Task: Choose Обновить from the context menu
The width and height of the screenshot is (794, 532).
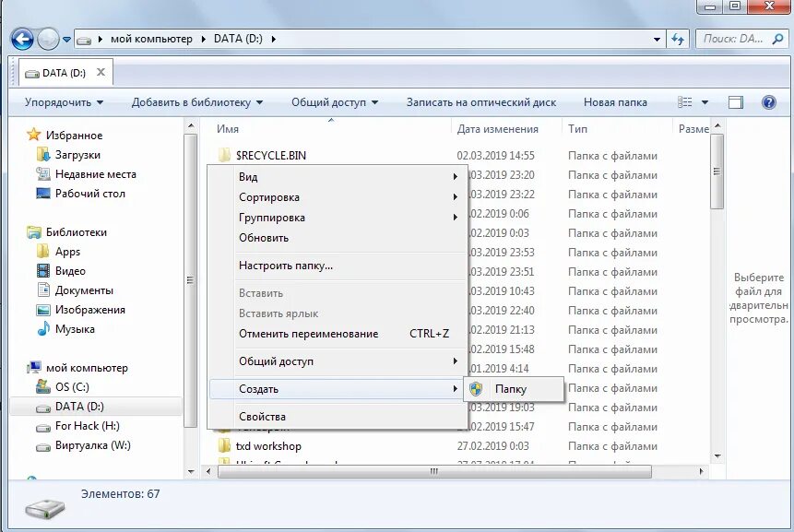Action: tap(338, 237)
